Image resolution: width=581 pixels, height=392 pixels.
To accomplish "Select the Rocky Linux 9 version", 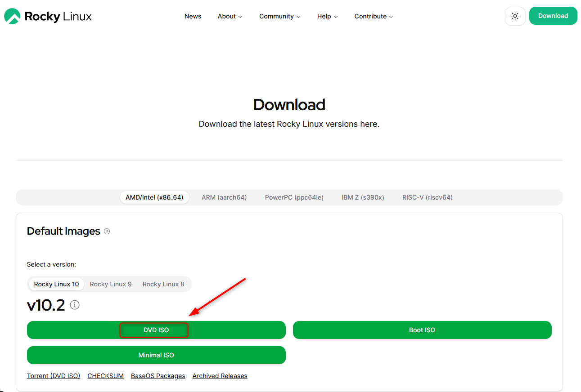I will coord(111,284).
